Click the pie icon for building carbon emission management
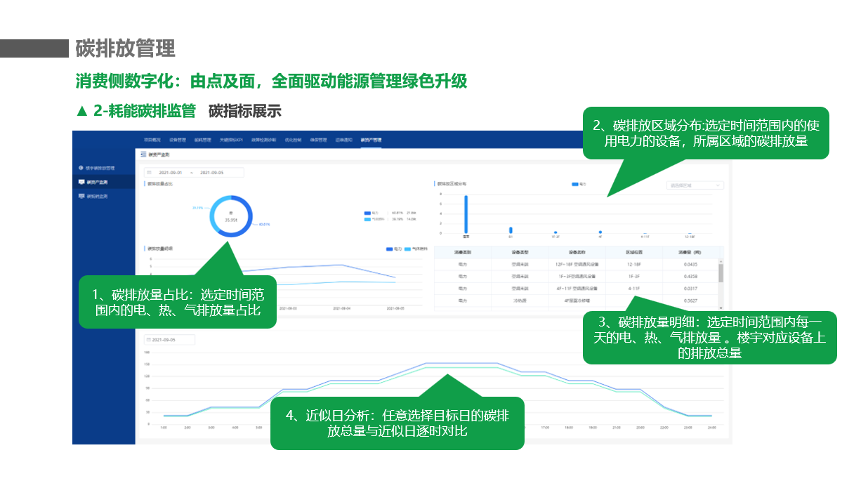868x488 pixels. (81, 169)
